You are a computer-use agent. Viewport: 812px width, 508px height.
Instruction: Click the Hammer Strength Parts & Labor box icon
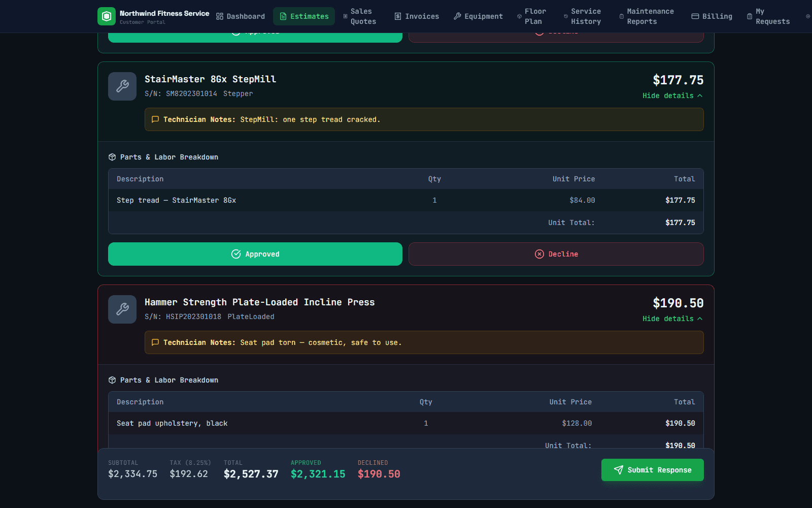tap(112, 380)
